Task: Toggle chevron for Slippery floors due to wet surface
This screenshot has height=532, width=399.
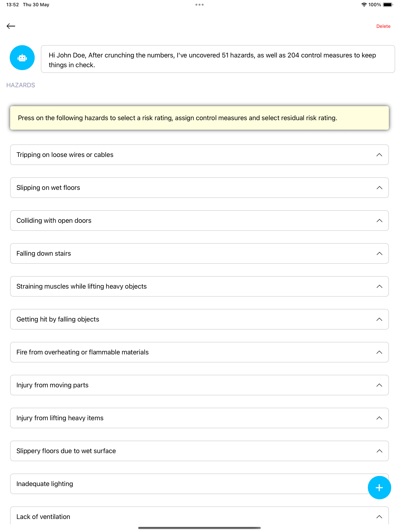Action: point(379,451)
